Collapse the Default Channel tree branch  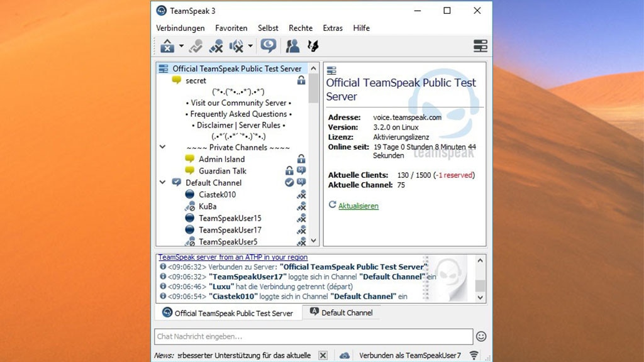coord(163,182)
